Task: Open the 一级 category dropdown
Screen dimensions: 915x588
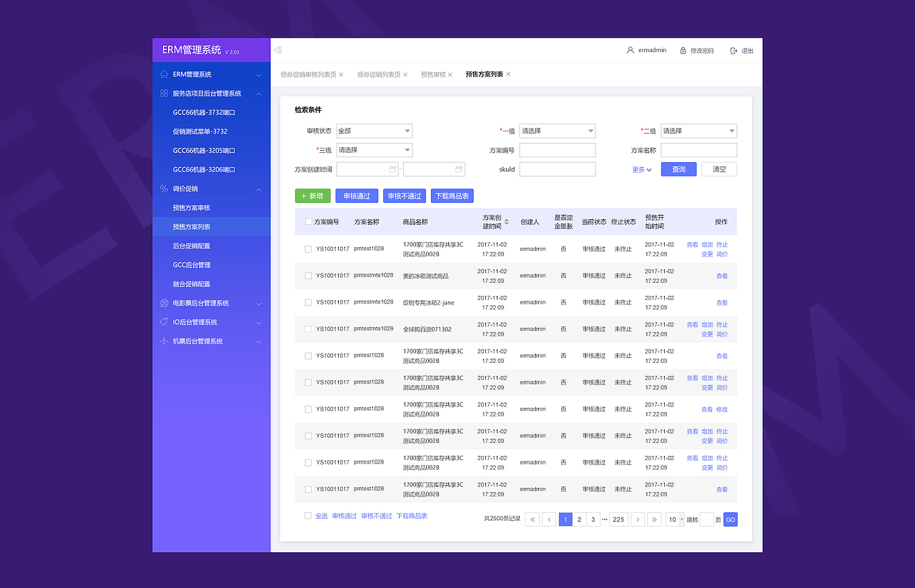Action: [x=558, y=131]
